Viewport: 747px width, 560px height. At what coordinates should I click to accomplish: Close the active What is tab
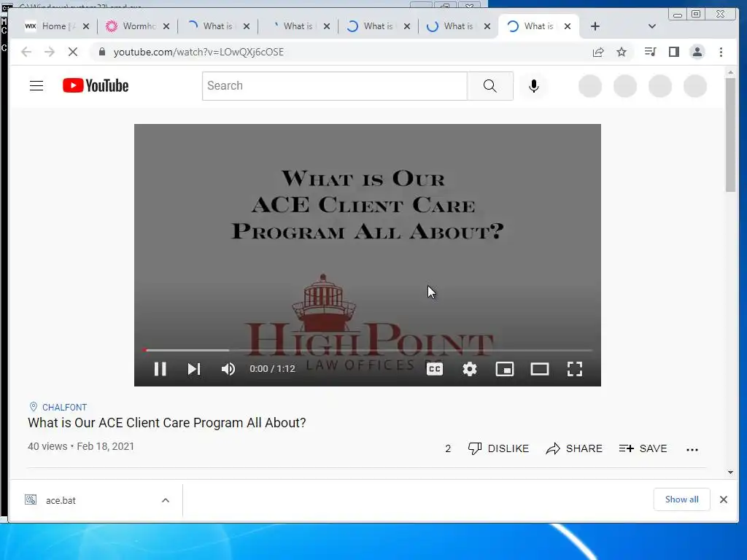pyautogui.click(x=568, y=26)
